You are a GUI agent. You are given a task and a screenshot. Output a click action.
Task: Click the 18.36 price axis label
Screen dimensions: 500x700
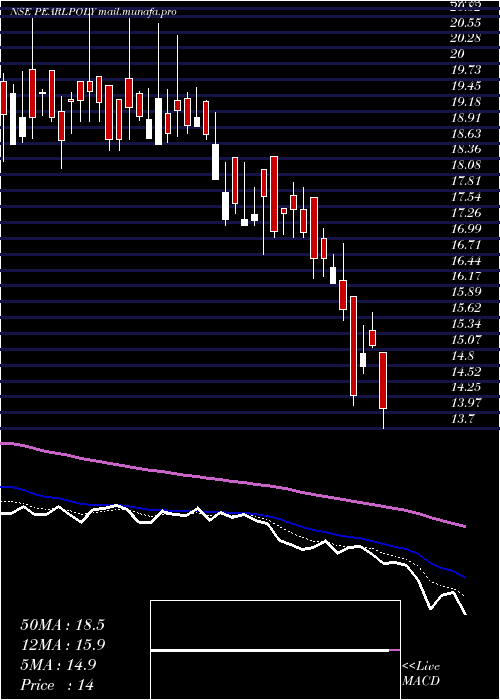pos(467,149)
